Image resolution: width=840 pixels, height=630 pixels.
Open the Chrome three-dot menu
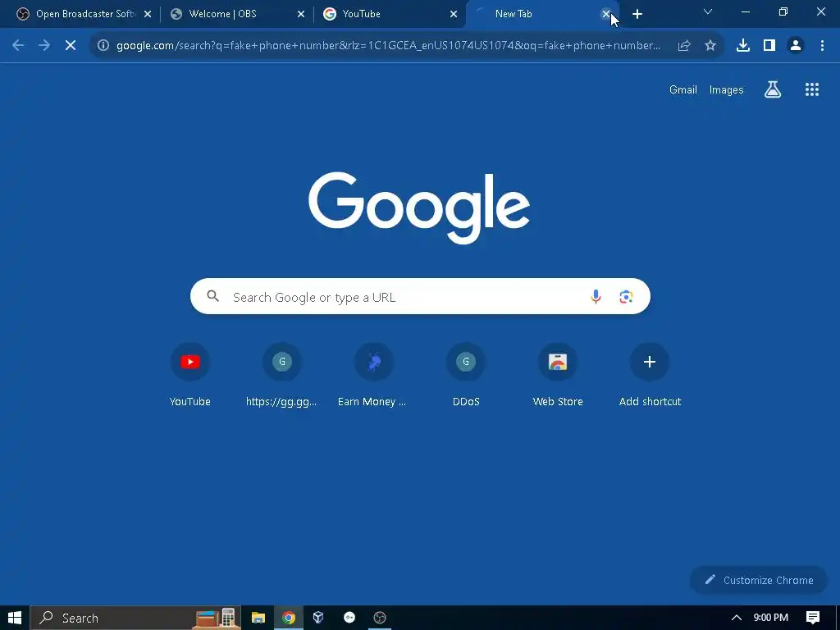tap(822, 46)
